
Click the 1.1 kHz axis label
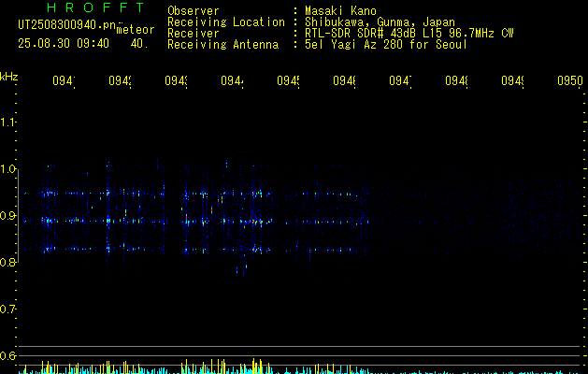[x=7, y=122]
